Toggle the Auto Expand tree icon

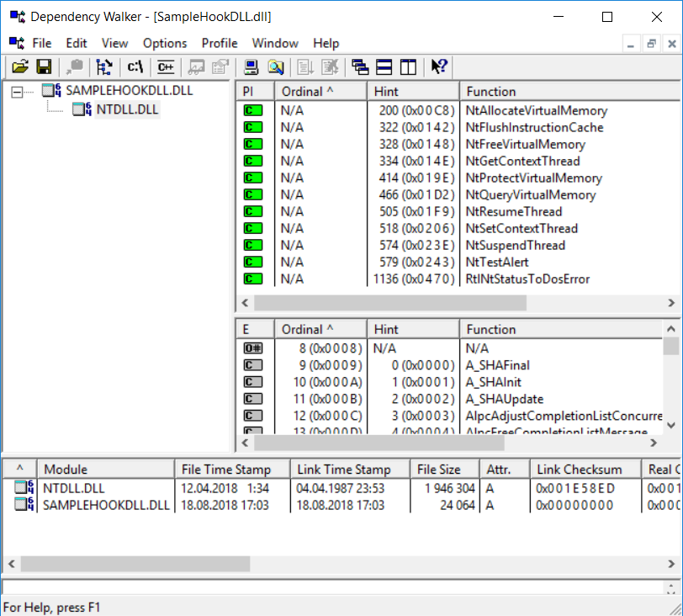(x=104, y=66)
